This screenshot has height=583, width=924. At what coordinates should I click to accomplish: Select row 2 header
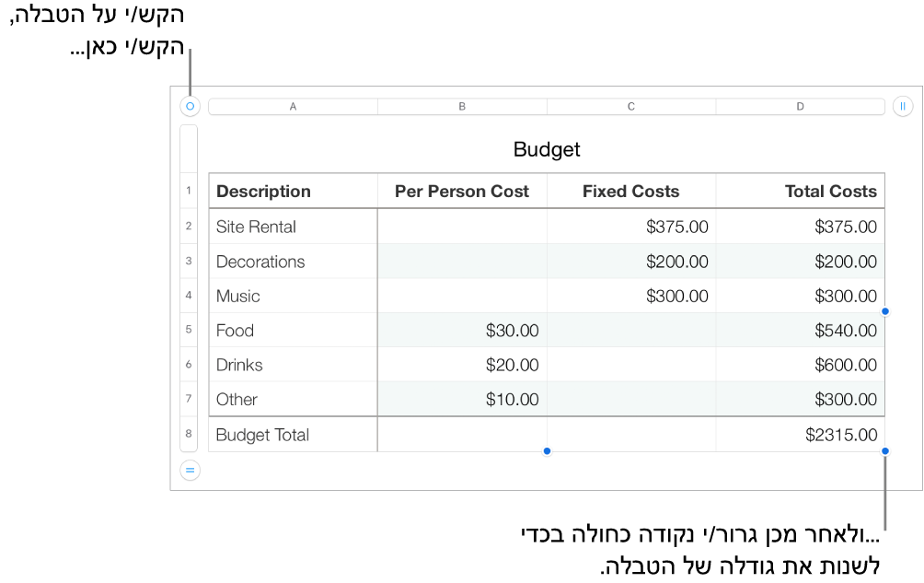[x=189, y=226]
